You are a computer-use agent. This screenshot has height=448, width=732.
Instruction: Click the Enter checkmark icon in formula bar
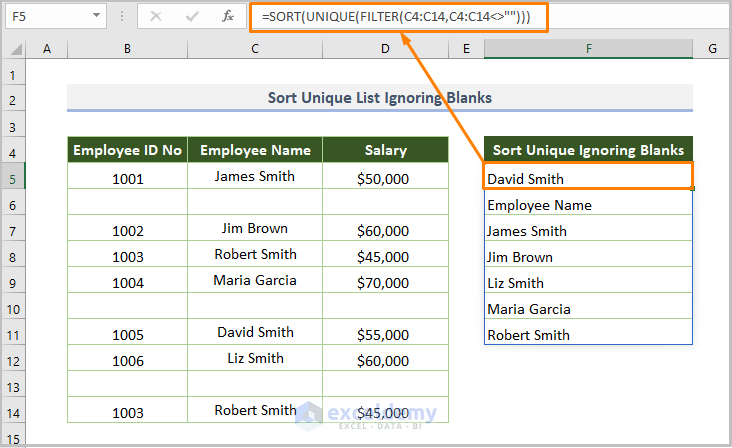(x=192, y=17)
